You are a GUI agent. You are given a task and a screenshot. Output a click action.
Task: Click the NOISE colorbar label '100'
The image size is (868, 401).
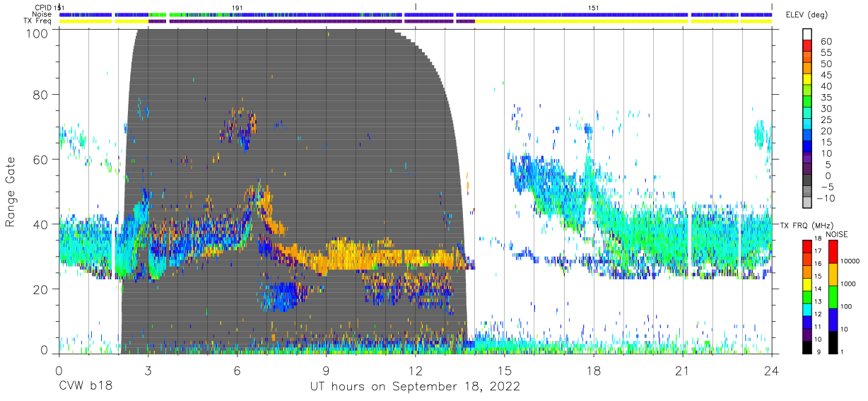coord(848,306)
